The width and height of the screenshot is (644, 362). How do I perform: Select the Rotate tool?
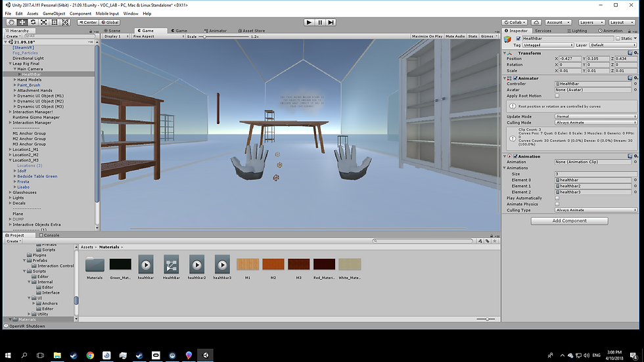[x=33, y=22]
